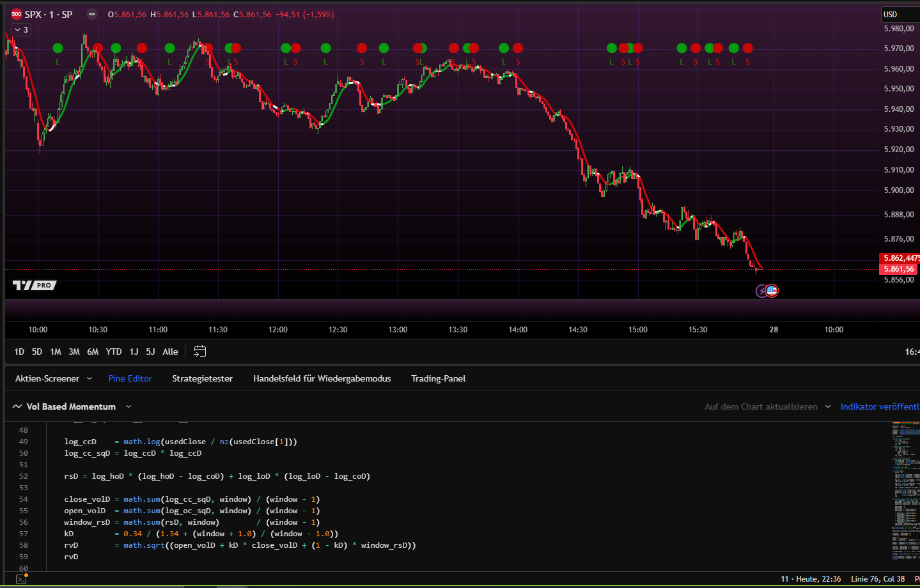Image resolution: width=920 pixels, height=588 pixels.
Task: Click the Indikator veröffentlichen link
Action: point(880,406)
